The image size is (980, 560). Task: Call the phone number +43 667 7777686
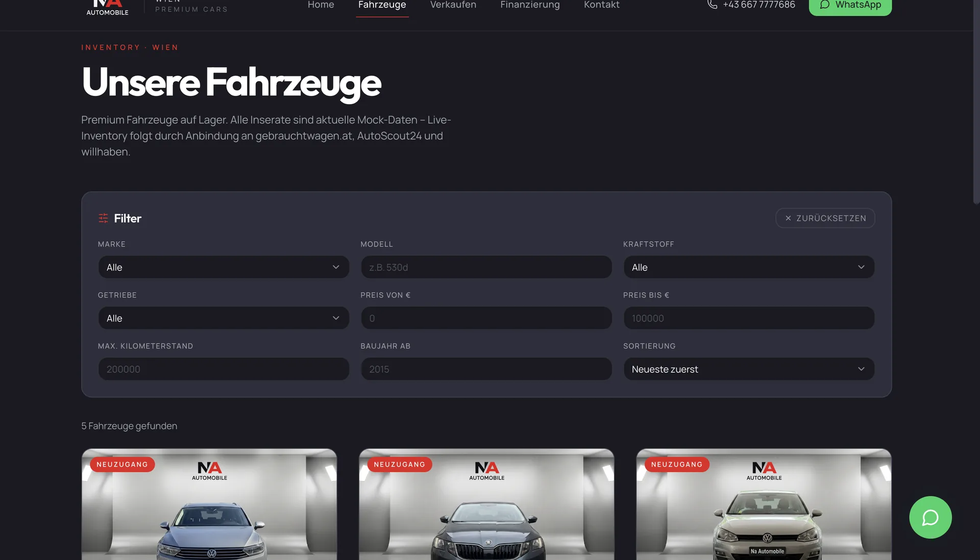pyautogui.click(x=758, y=5)
